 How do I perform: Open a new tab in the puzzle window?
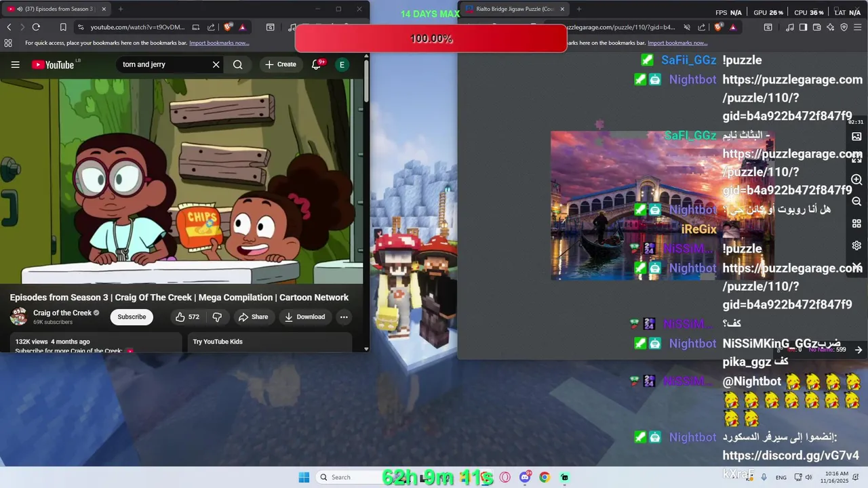[578, 9]
